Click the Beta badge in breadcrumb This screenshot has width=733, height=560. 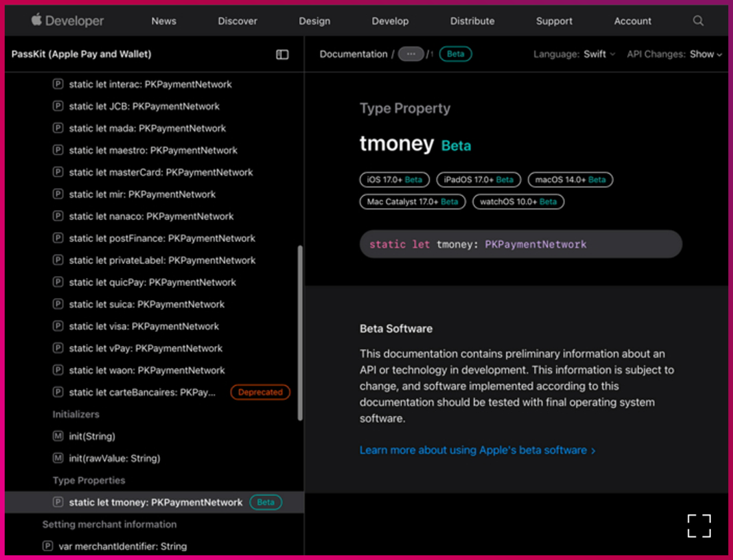click(456, 55)
